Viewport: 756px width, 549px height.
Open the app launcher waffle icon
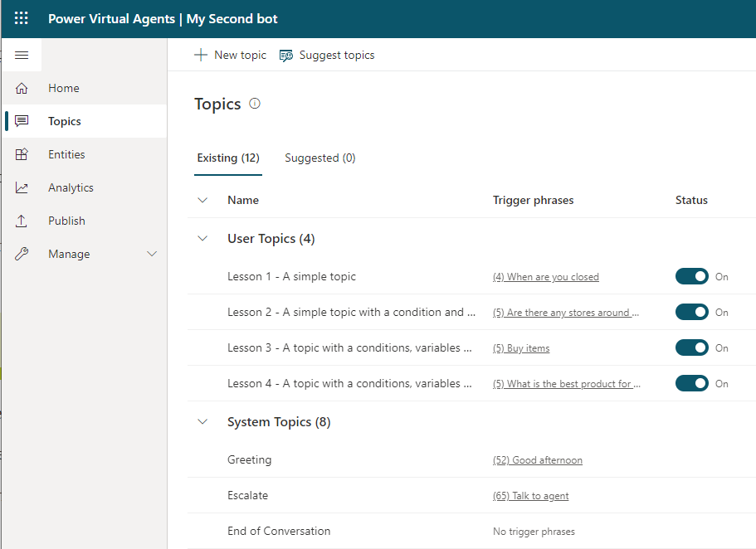[22, 18]
